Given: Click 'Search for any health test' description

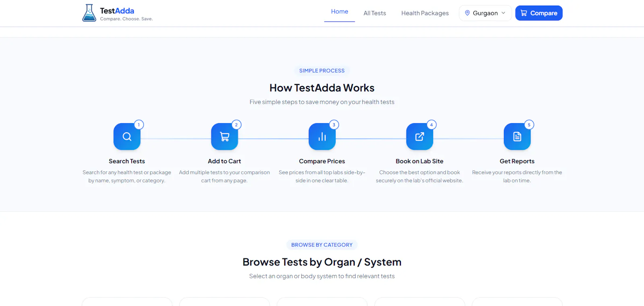Looking at the screenshot, I should 127,176.
